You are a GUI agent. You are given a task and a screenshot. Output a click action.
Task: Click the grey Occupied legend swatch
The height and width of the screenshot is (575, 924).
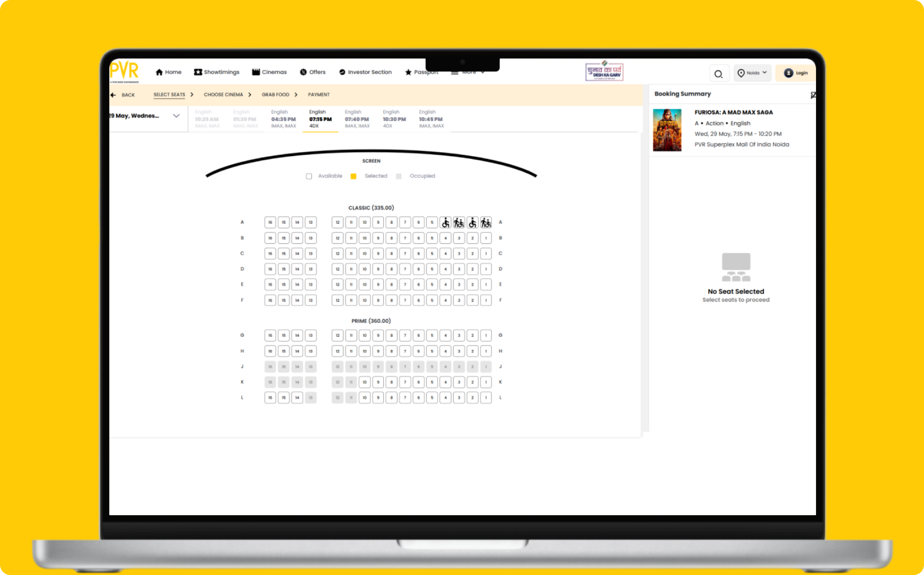click(399, 176)
